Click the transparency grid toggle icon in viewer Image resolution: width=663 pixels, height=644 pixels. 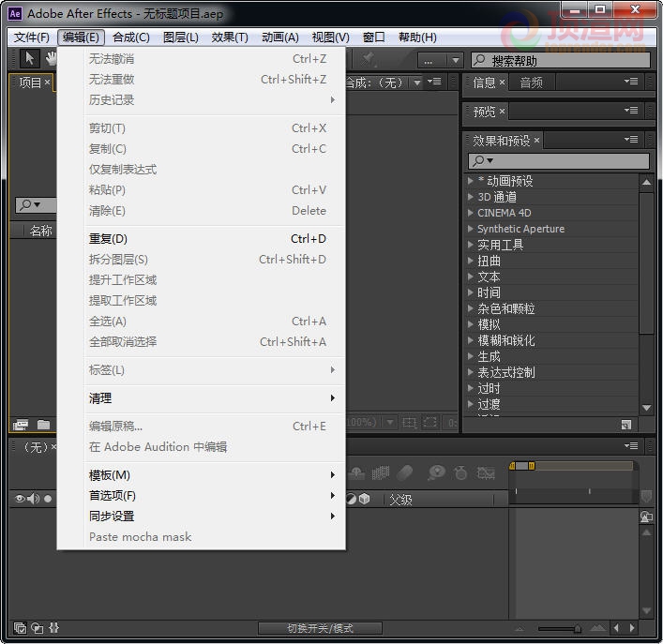pos(430,422)
